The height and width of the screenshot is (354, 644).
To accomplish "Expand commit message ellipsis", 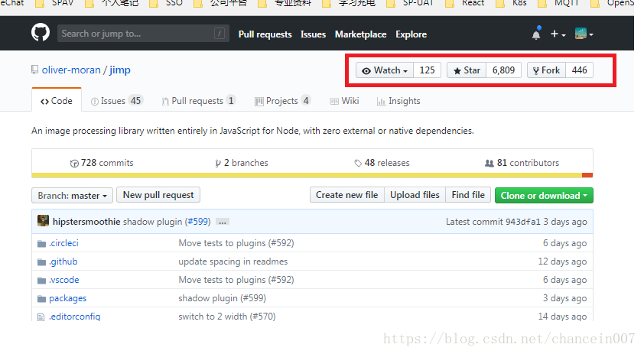I will pyautogui.click(x=223, y=222).
